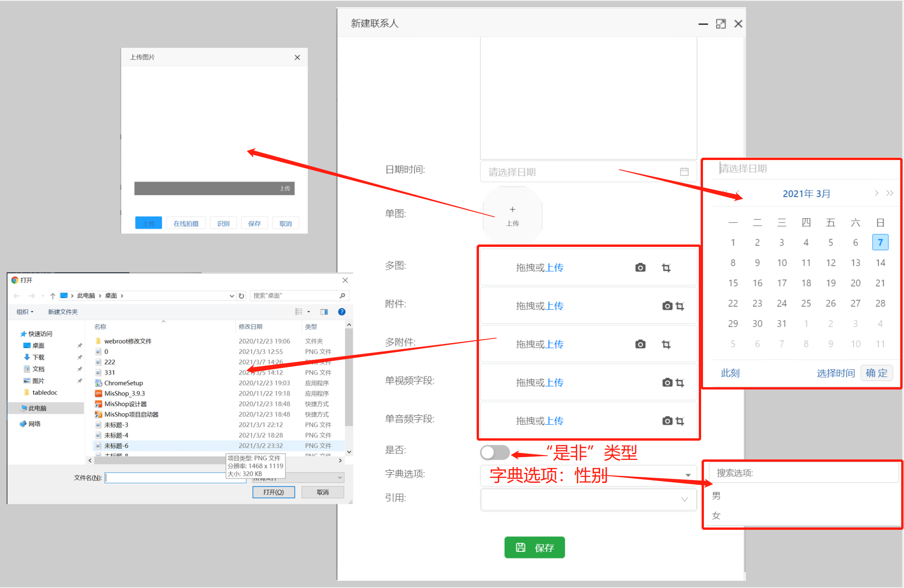Go to next month in calendar
The image size is (904, 588).
click(876, 193)
